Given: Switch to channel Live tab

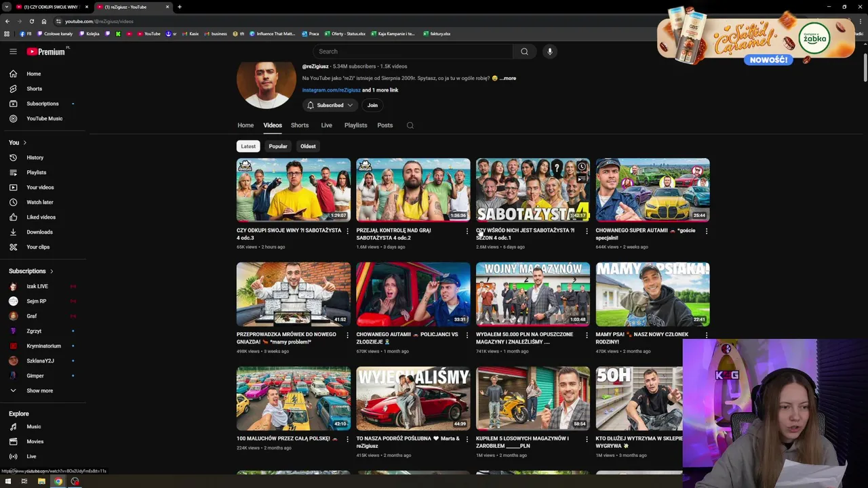Looking at the screenshot, I should (326, 125).
